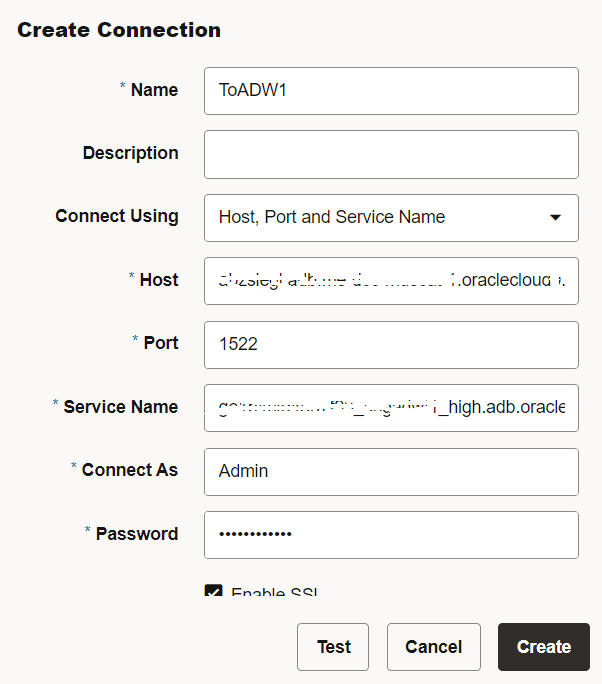
Task: Cancel the connection dialog
Action: tap(433, 647)
